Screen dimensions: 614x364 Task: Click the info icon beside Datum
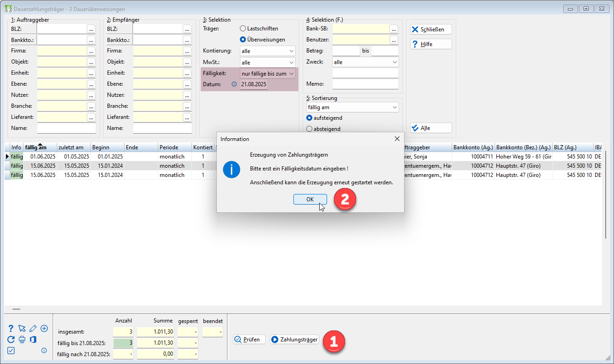coord(234,84)
